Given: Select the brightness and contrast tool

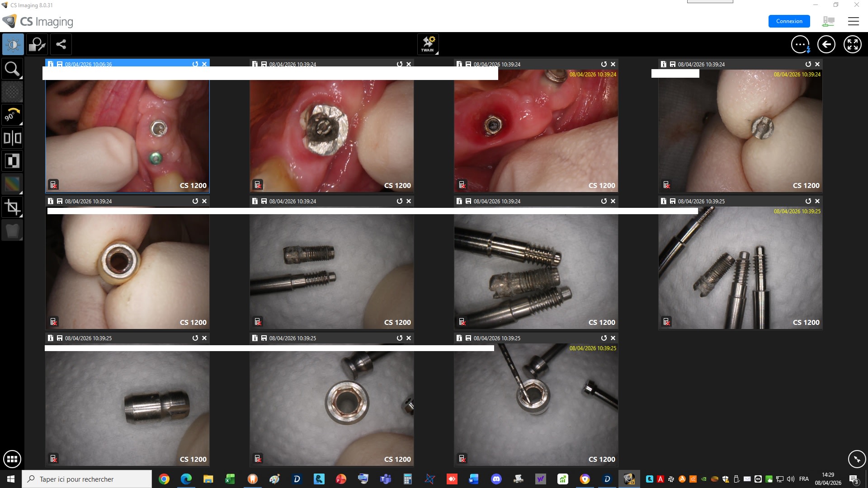Looking at the screenshot, I should tap(13, 44).
